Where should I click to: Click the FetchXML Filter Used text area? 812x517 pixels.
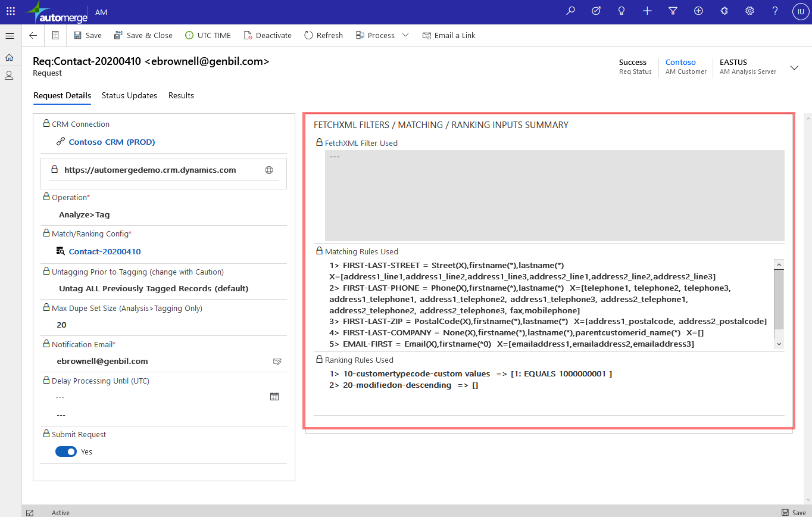click(x=554, y=195)
